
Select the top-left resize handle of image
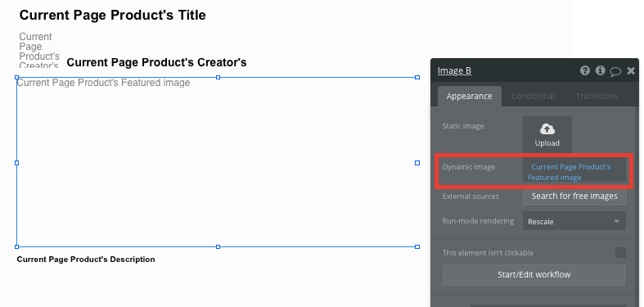click(17, 77)
